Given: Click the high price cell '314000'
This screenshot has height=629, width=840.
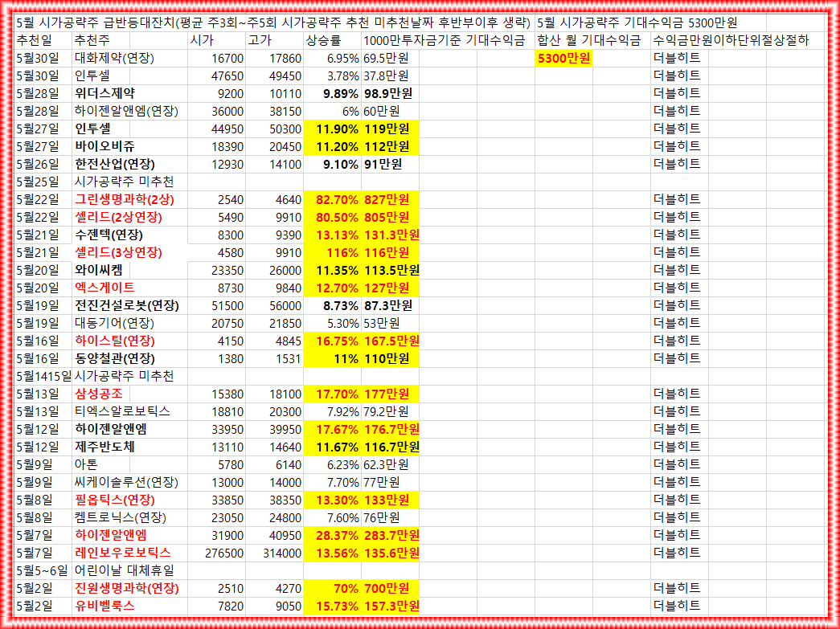Looking at the screenshot, I should point(274,553).
